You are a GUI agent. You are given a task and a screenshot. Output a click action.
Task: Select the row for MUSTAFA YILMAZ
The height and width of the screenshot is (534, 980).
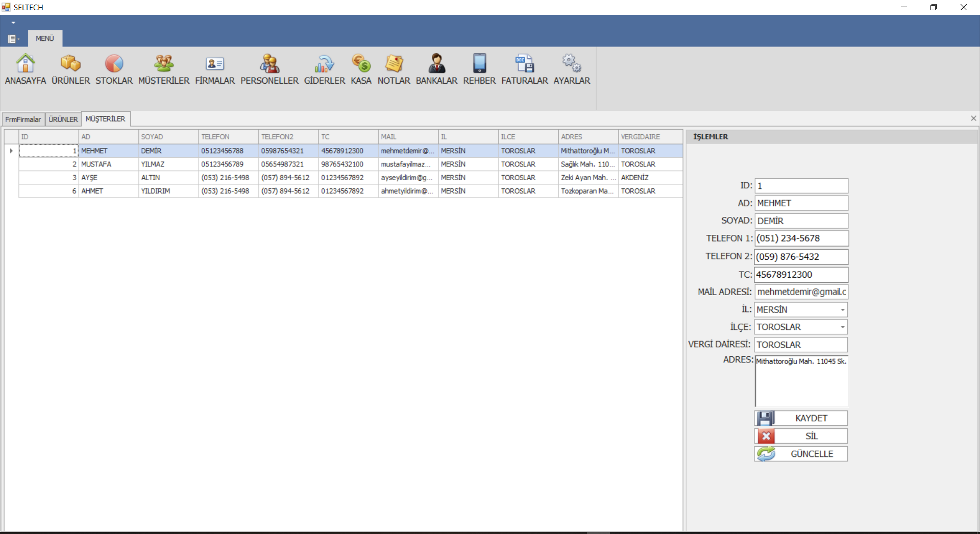point(204,164)
